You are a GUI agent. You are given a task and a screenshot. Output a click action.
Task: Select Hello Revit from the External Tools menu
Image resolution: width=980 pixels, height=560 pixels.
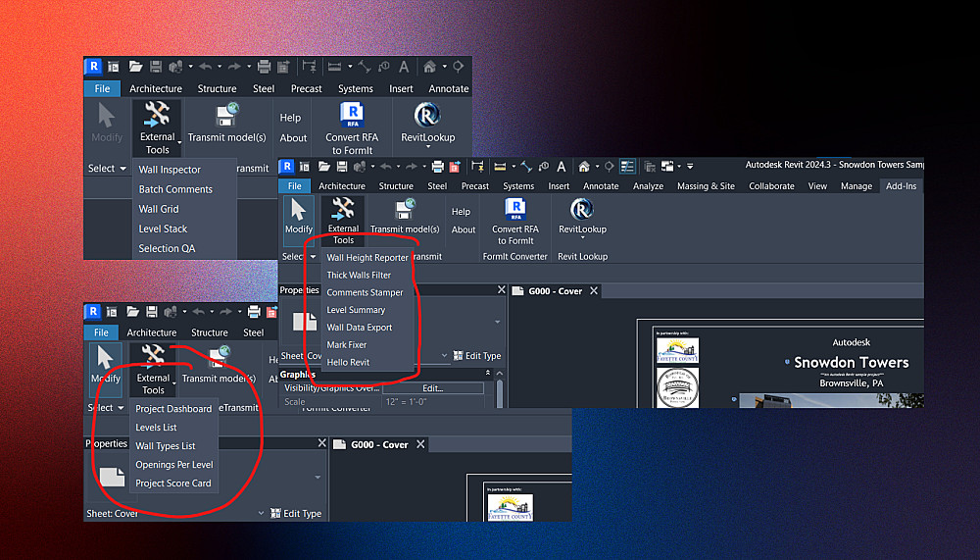(x=348, y=362)
